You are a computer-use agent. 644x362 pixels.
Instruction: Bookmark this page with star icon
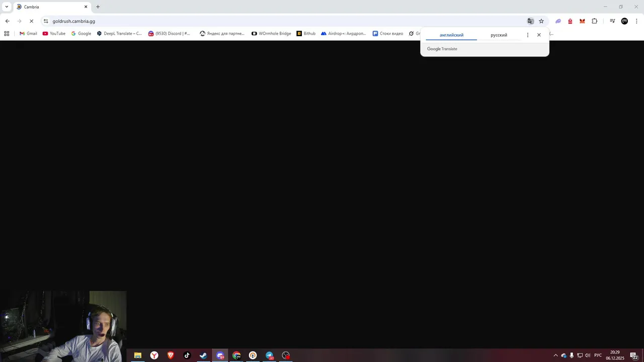coord(541,21)
